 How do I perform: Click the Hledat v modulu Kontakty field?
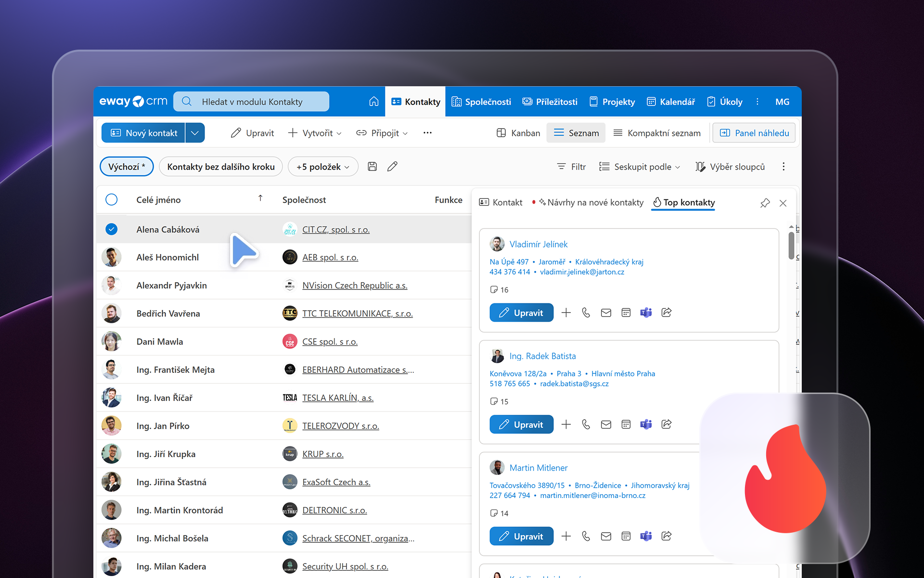pos(252,102)
